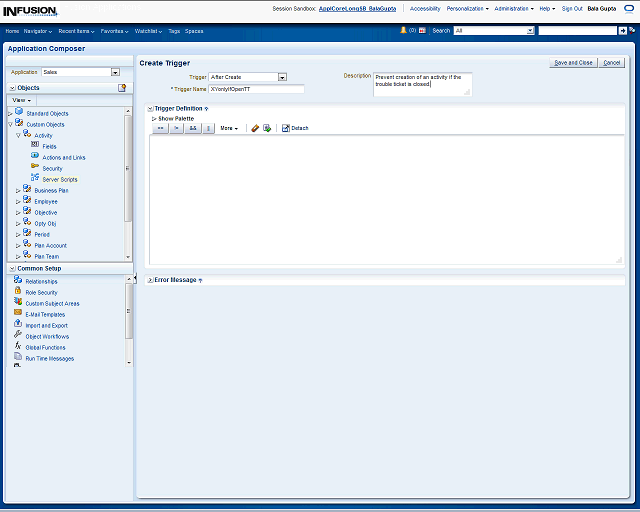The width and height of the screenshot is (640, 512).
Task: Click the new object icon in Objects header
Action: pos(122,88)
